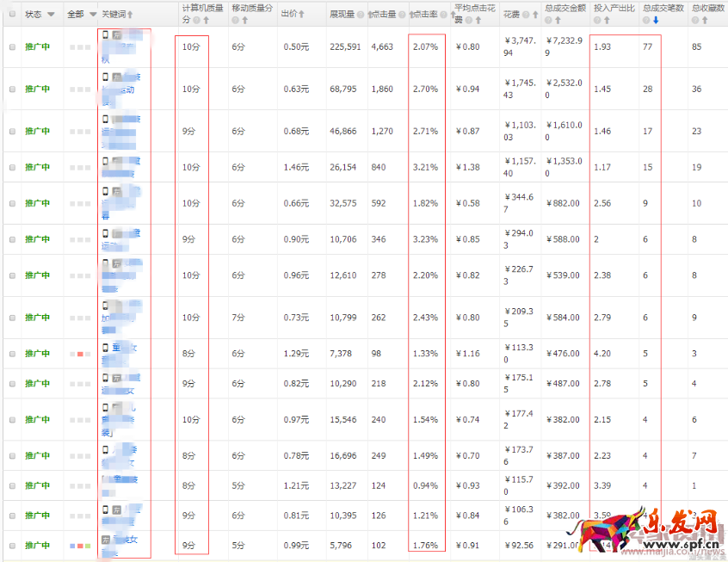The width and height of the screenshot is (728, 562).
Task: Check the checkbox on the last keyword row
Action: (x=12, y=545)
